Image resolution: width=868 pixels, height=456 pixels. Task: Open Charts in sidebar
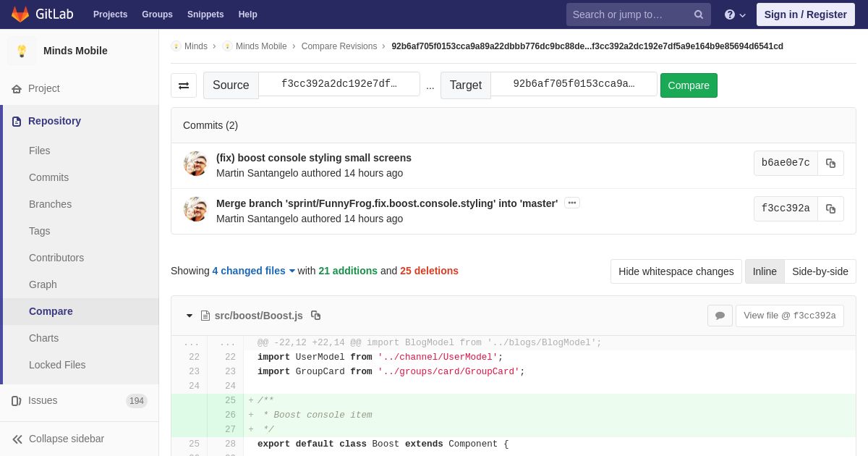coord(43,338)
